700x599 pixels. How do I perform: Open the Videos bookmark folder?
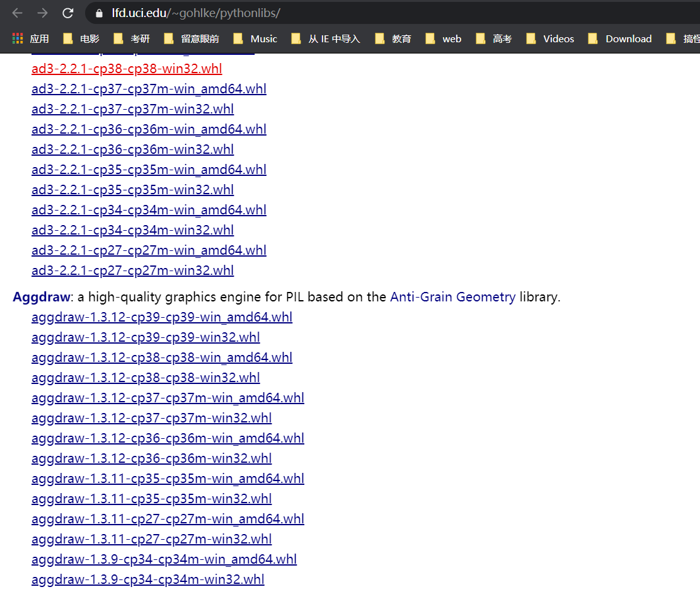pyautogui.click(x=550, y=39)
